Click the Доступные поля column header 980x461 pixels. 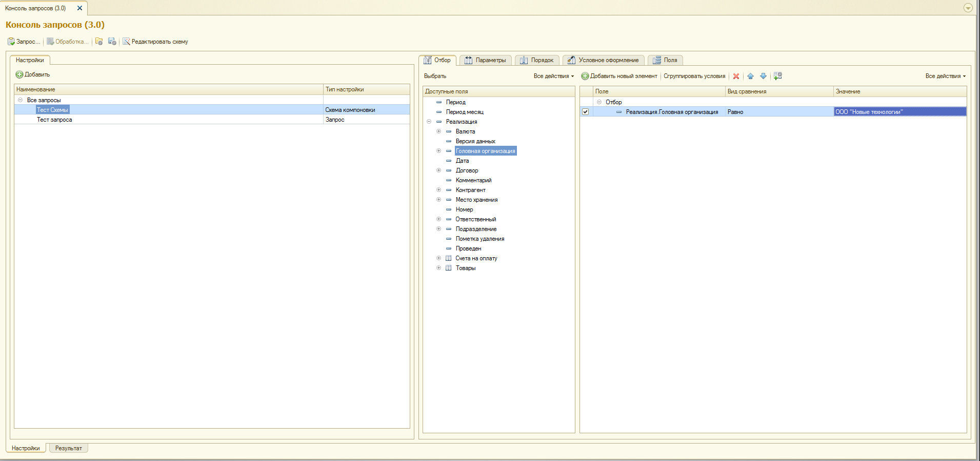(x=498, y=91)
